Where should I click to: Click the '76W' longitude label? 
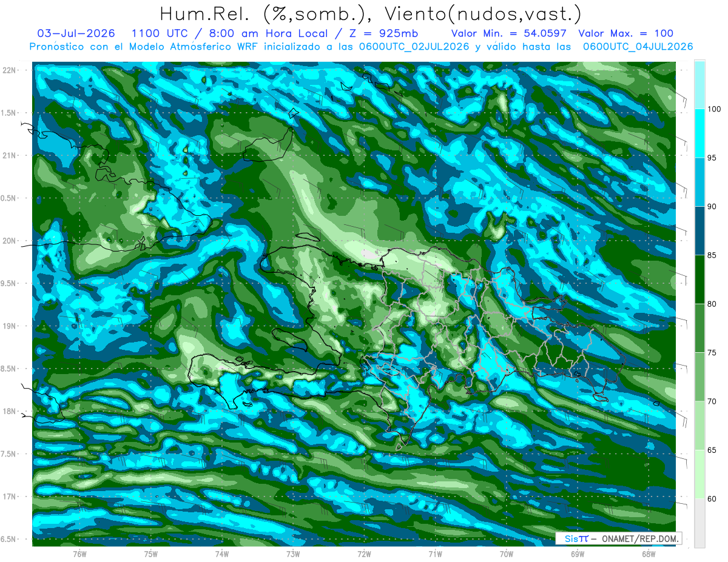coord(79,554)
